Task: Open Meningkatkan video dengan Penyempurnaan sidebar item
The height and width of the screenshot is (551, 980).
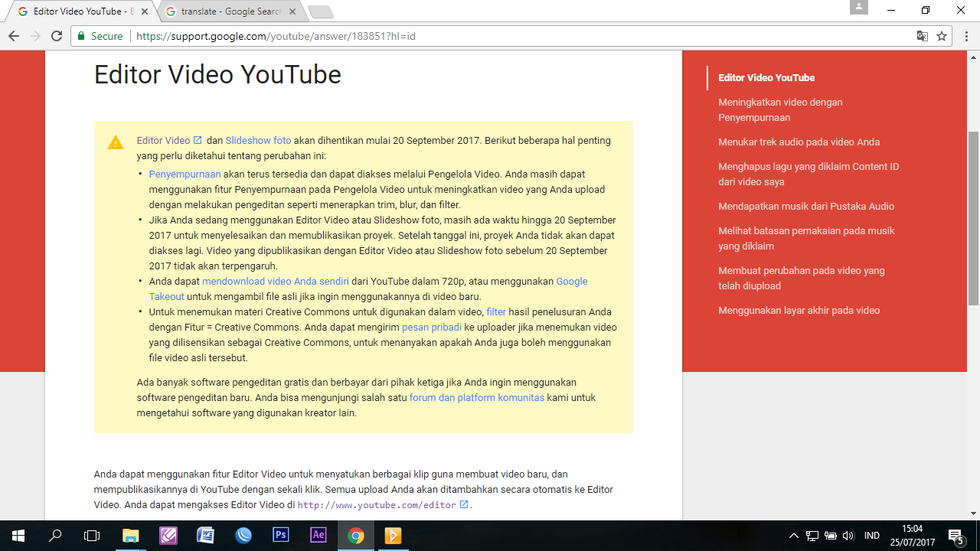Action: [x=780, y=110]
